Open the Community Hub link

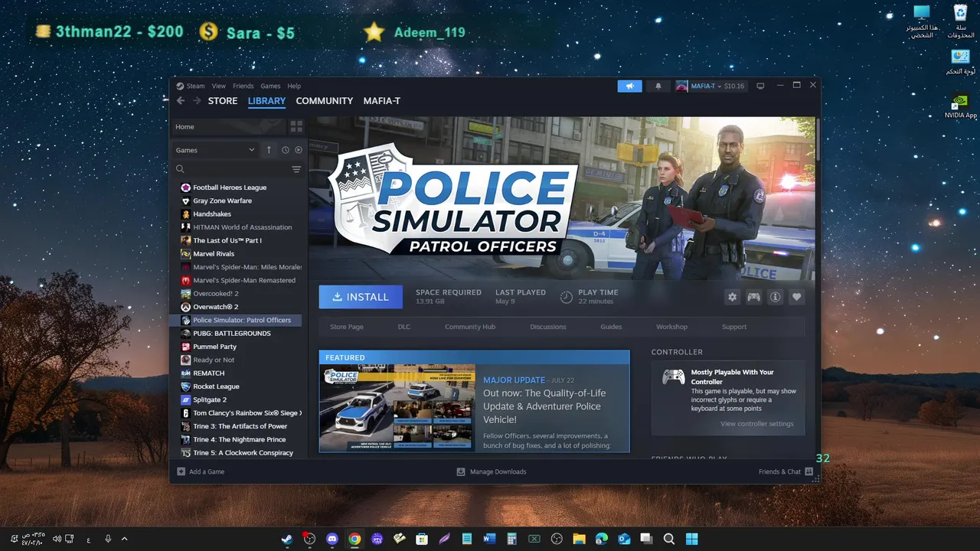click(x=470, y=327)
